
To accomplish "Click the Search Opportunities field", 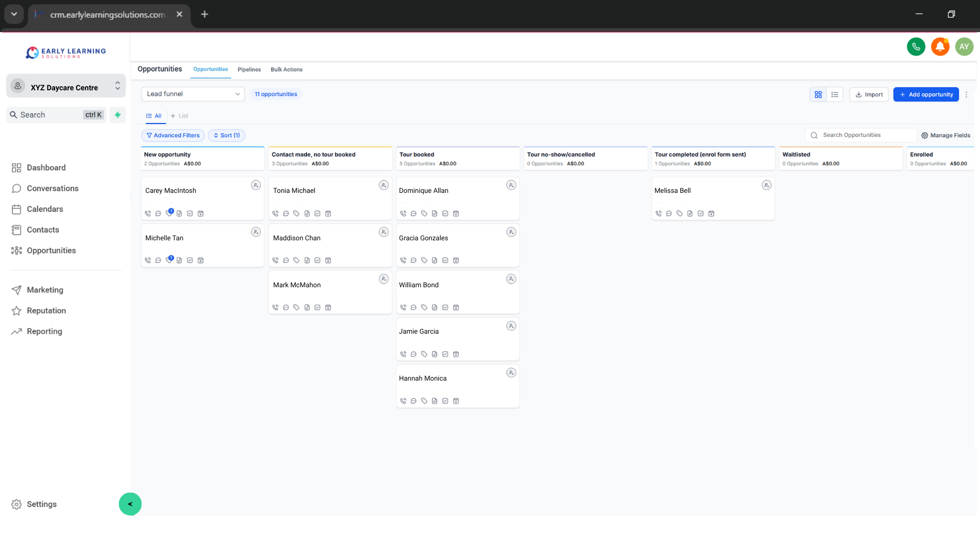I will [x=863, y=135].
